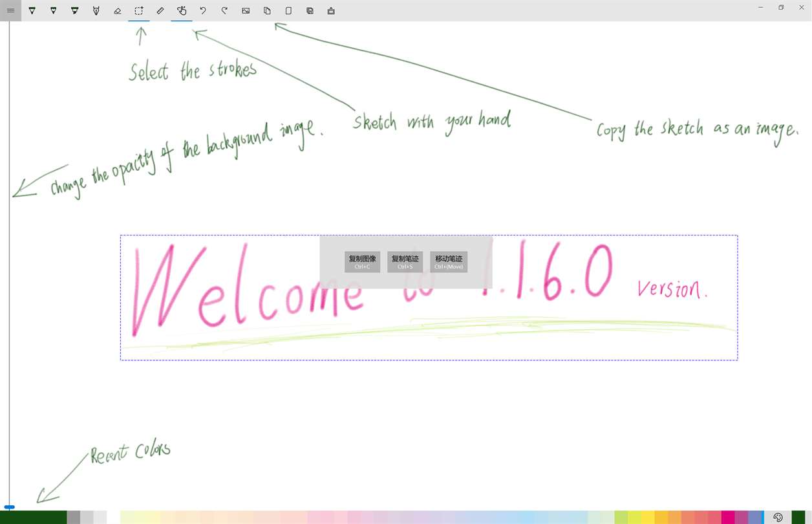Show the ruler tool

pos(160,10)
